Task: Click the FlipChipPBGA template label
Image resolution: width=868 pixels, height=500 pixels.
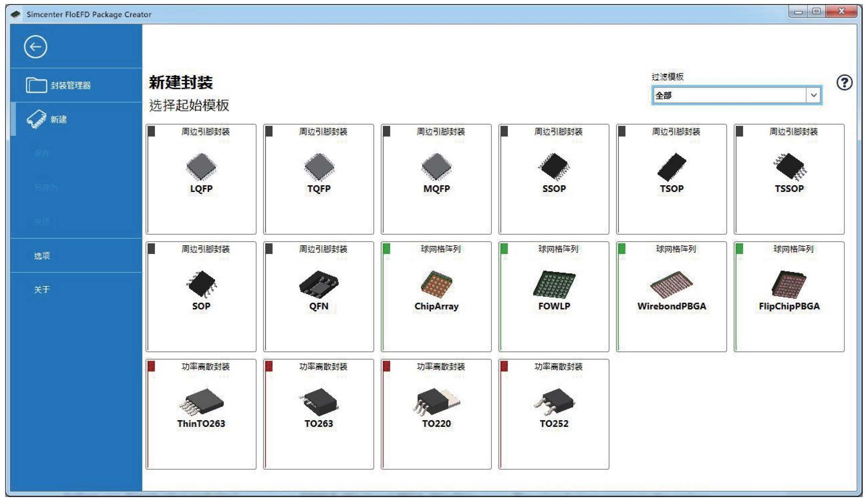Action: click(789, 306)
